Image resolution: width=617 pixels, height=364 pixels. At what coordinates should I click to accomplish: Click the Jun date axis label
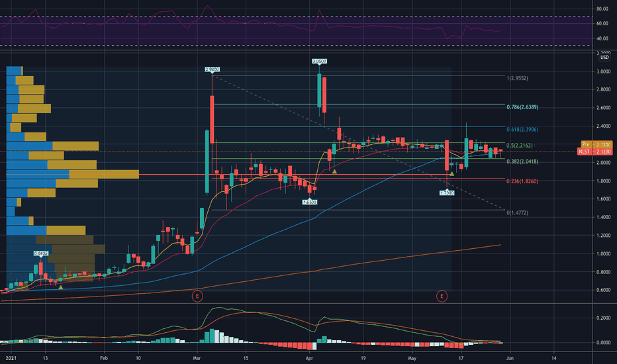point(510,358)
